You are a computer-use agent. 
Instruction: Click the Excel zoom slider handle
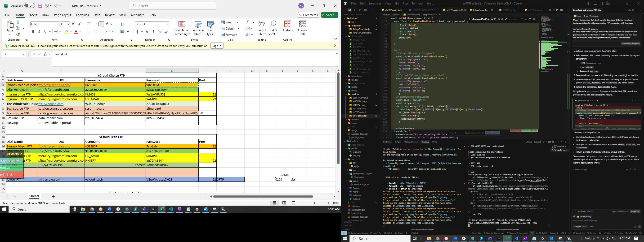pyautogui.click(x=314, y=203)
